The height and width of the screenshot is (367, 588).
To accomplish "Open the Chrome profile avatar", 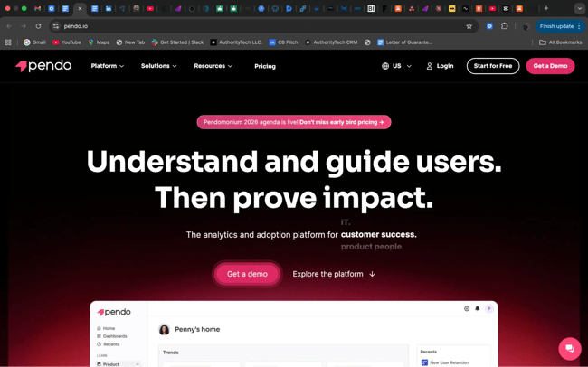I will [x=526, y=26].
